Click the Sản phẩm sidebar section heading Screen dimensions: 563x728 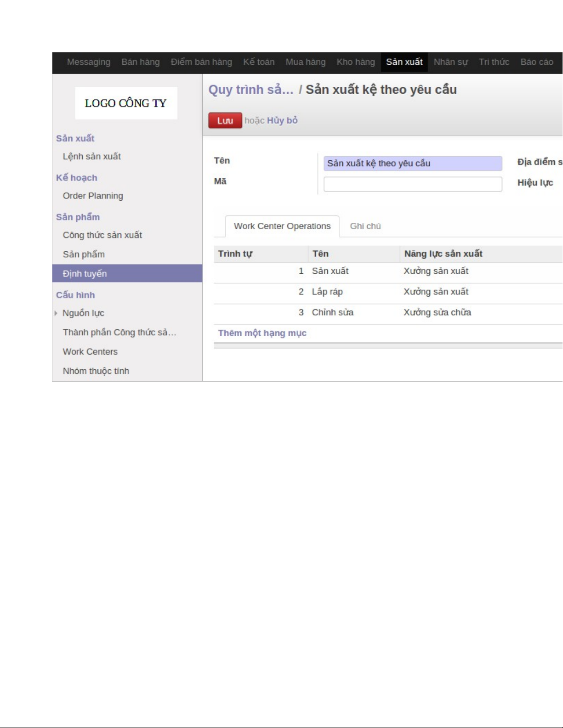coord(78,217)
